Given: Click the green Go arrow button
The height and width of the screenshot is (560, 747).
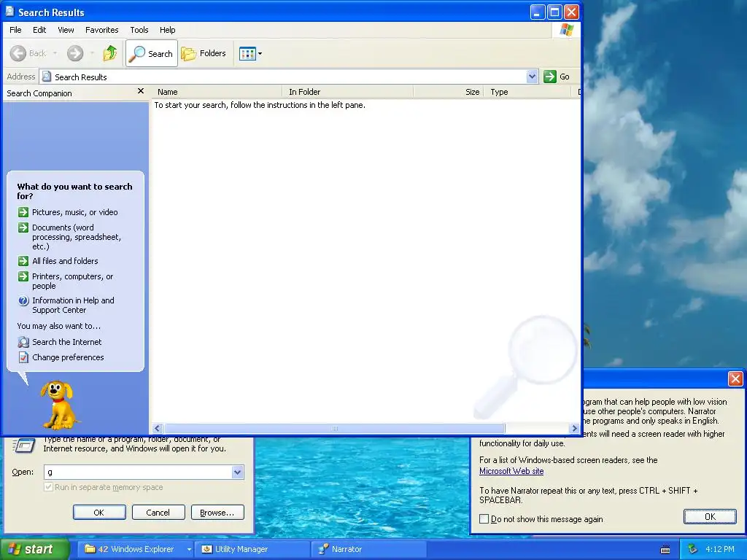Looking at the screenshot, I should [x=550, y=76].
